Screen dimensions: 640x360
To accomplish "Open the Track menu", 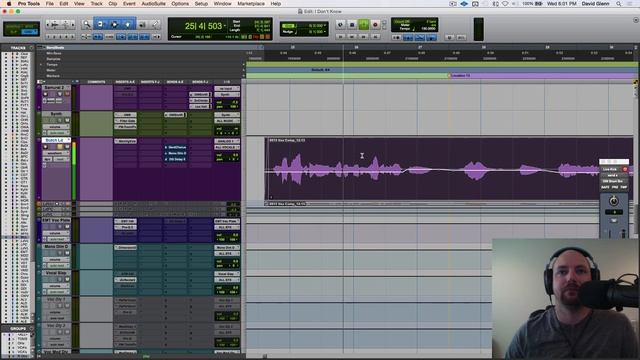I will 96,4.
